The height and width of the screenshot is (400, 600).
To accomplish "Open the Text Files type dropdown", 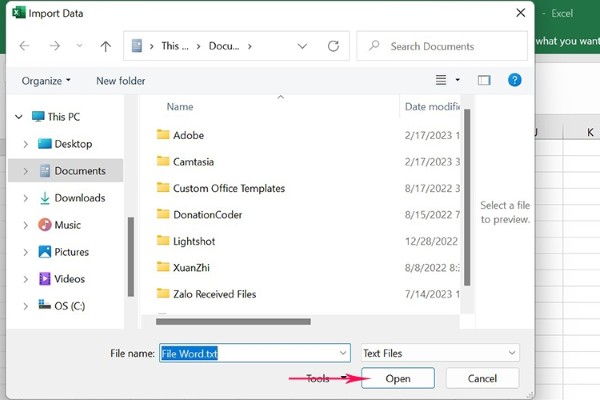I will pos(440,353).
